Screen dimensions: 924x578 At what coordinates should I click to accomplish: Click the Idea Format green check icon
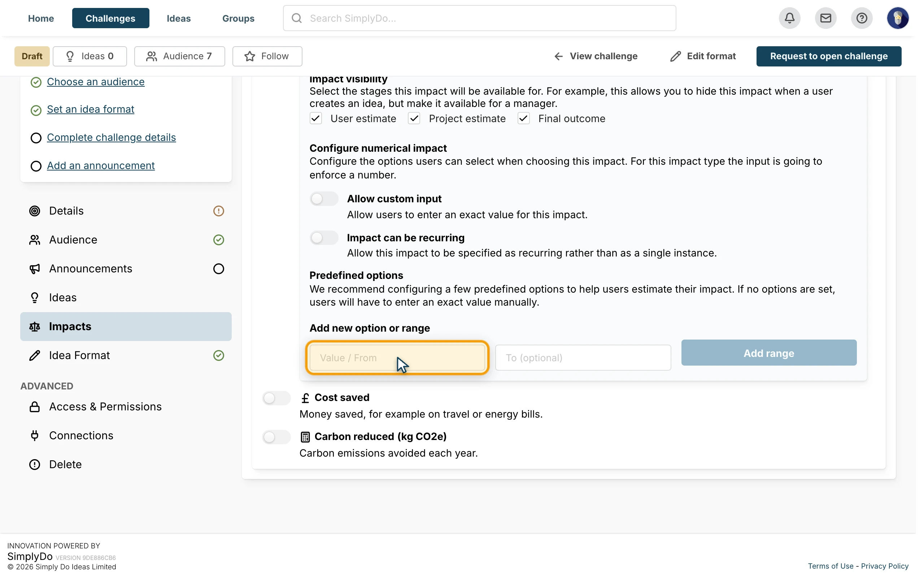pyautogui.click(x=218, y=355)
